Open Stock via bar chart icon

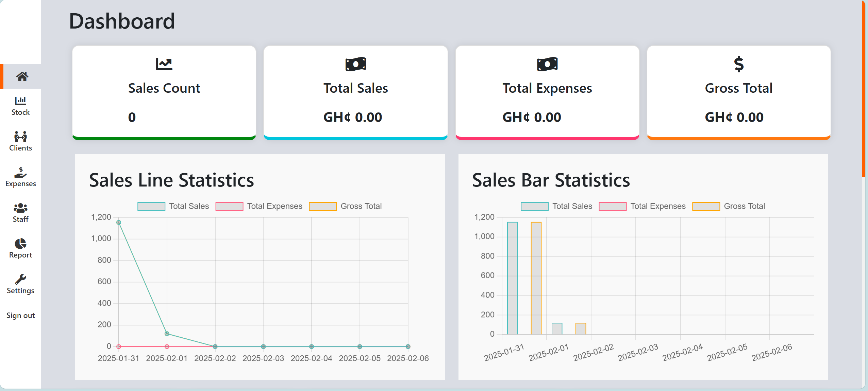[x=20, y=101]
